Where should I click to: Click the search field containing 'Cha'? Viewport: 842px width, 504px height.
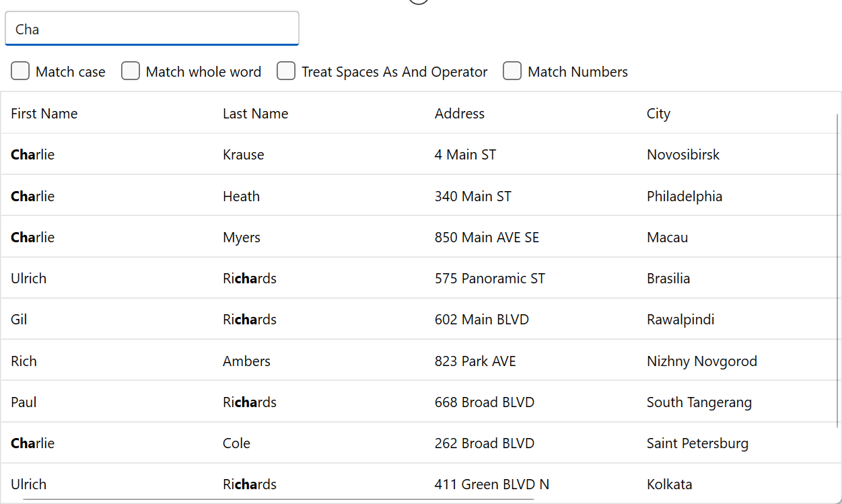151,28
